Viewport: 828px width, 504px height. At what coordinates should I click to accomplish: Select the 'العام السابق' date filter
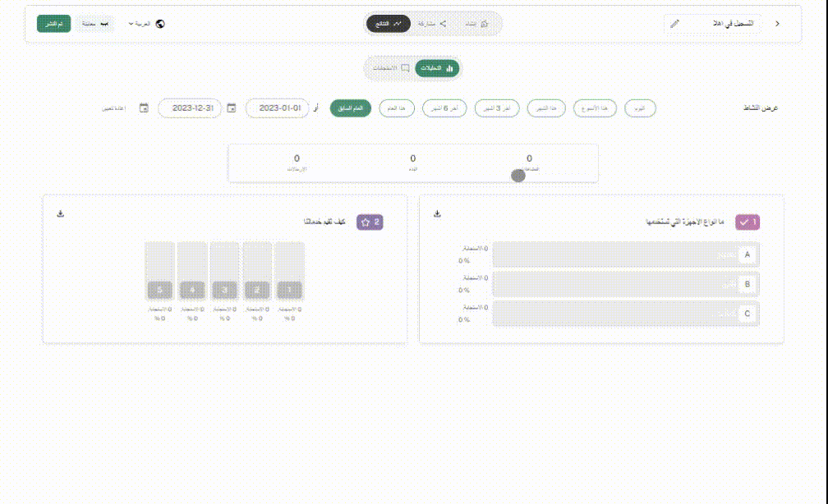(351, 108)
